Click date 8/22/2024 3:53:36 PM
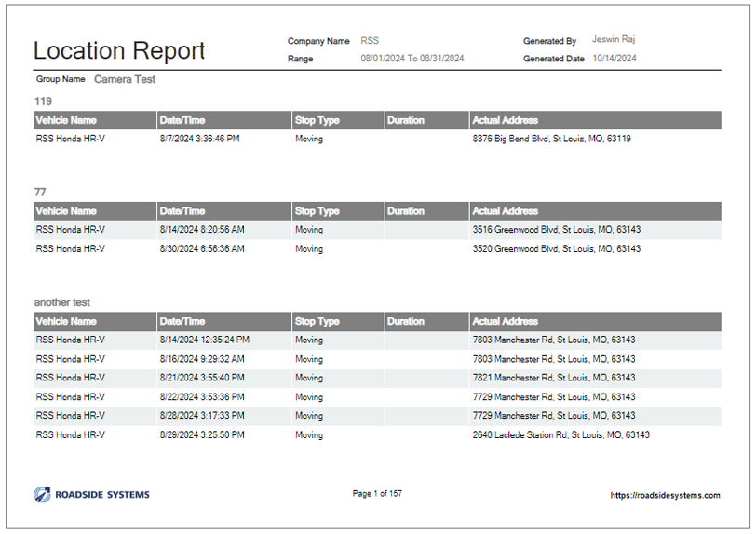 click(x=202, y=397)
